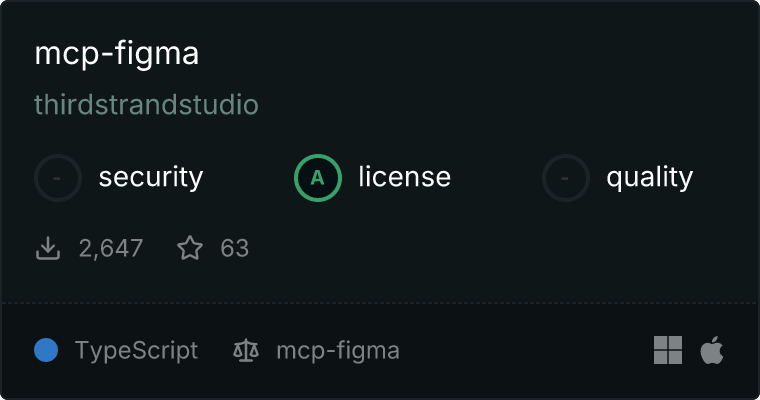This screenshot has width=760, height=400.
Task: Click the blue TypeScript language dot
Action: 46,350
